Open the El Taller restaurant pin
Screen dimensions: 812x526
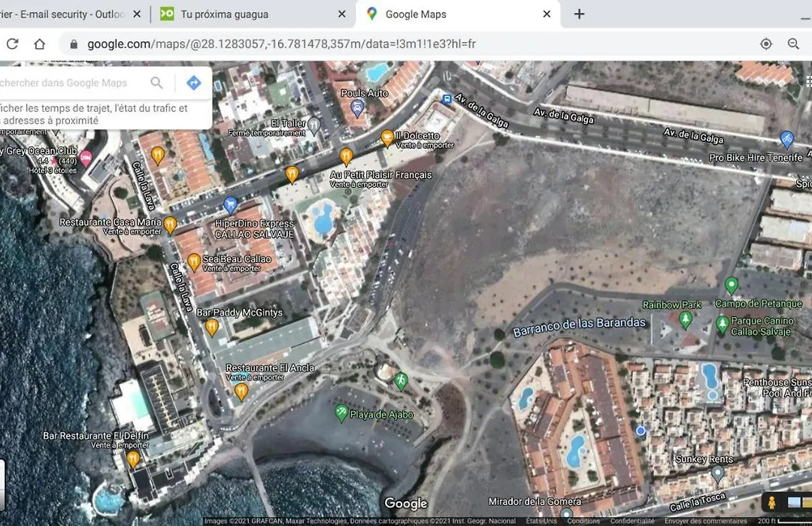point(314,125)
